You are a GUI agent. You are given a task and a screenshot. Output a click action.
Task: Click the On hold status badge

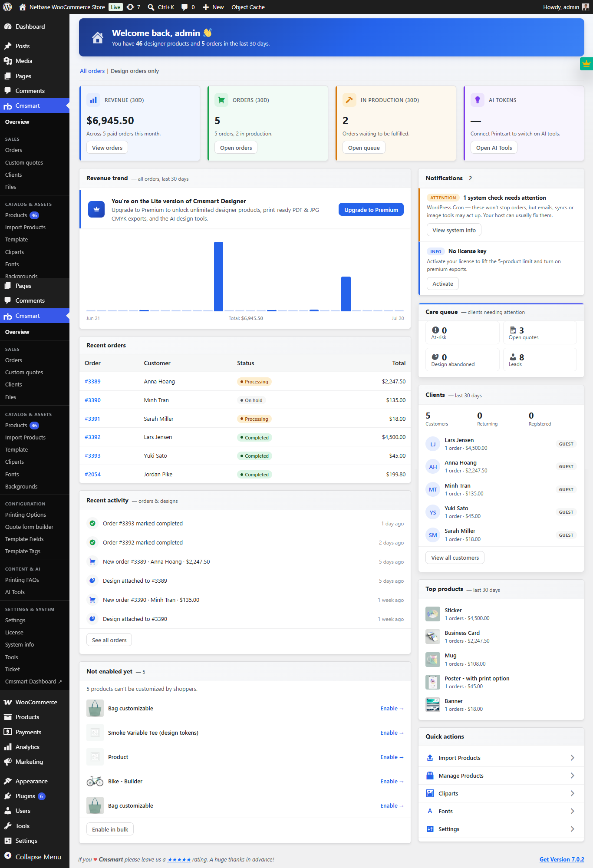pos(251,400)
